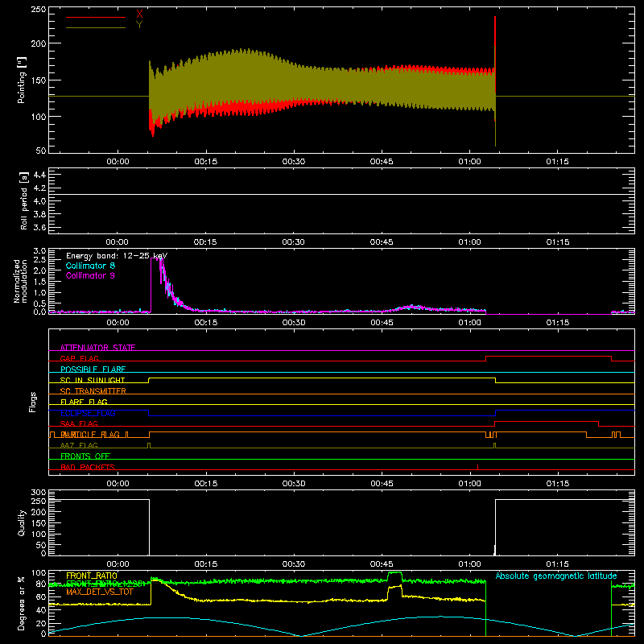Click the tall red pointing spike after 01:00
The width and height of the screenshot is (644, 644).
pyautogui.click(x=495, y=53)
